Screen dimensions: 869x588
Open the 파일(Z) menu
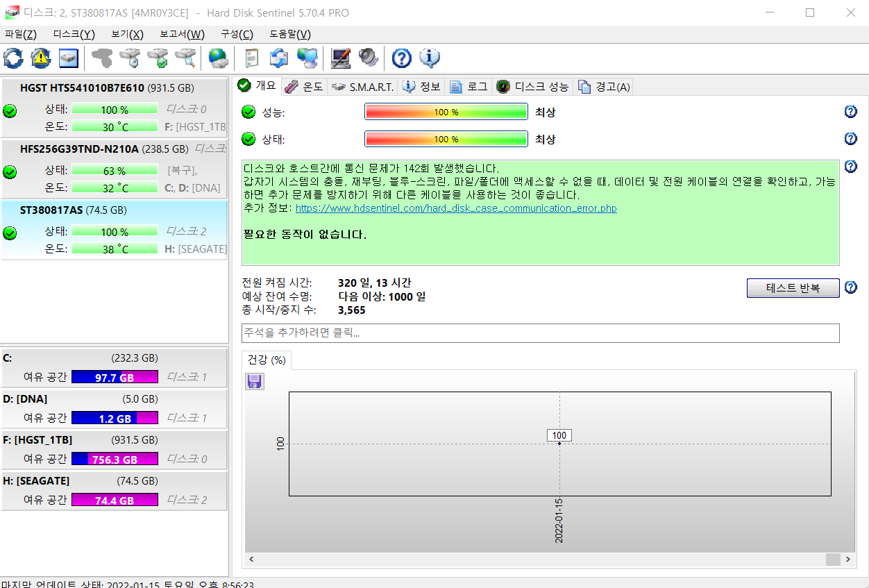tap(21, 34)
